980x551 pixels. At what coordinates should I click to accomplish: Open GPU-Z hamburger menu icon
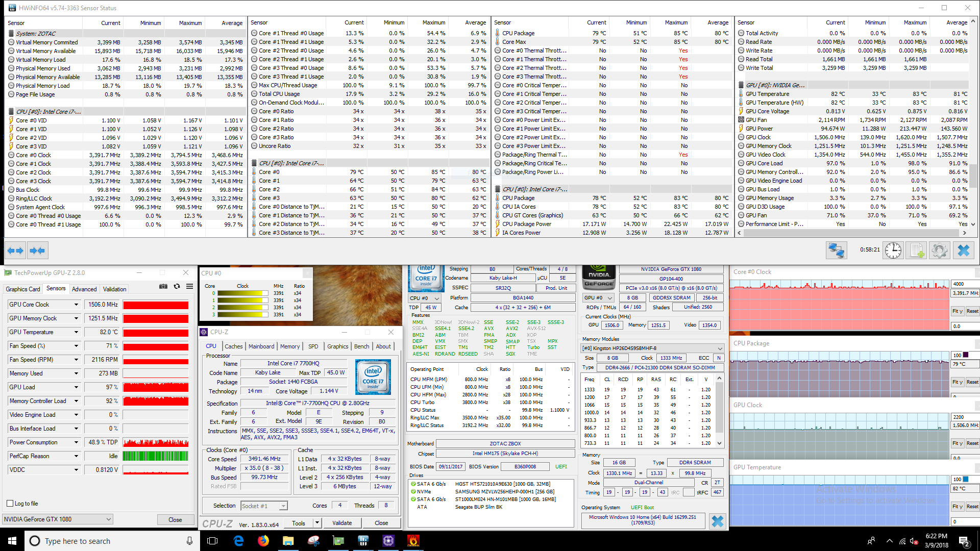click(x=189, y=287)
